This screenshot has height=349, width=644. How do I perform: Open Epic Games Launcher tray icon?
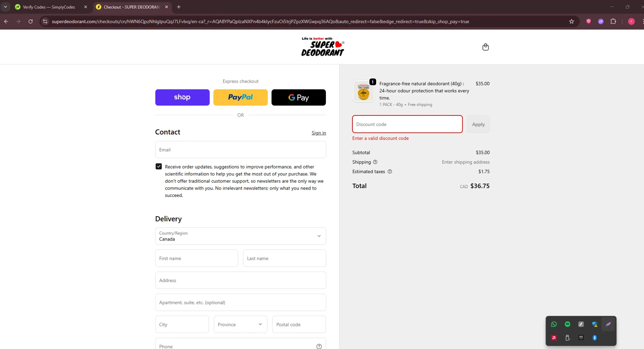pos(581,338)
